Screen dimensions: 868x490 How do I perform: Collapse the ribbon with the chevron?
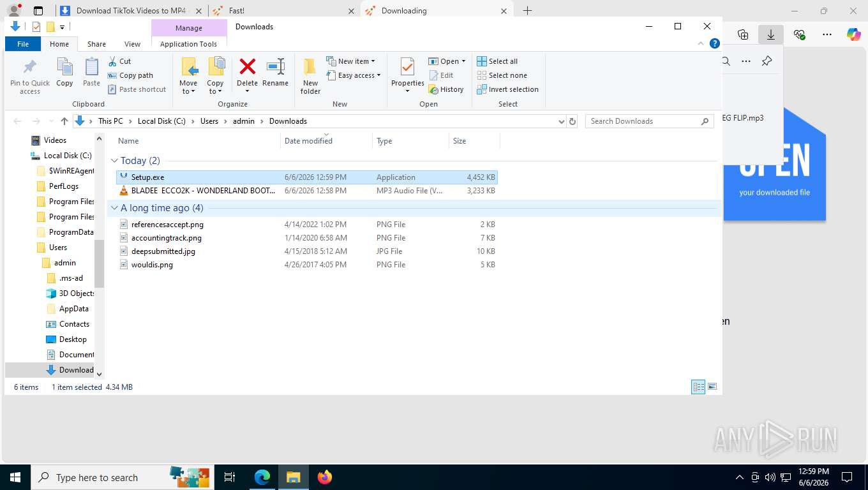(701, 44)
